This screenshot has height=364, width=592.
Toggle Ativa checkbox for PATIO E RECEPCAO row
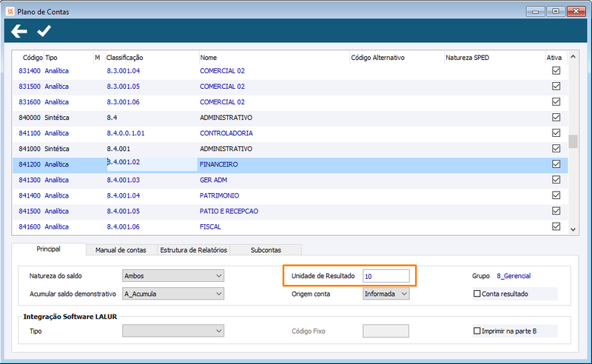pos(556,211)
